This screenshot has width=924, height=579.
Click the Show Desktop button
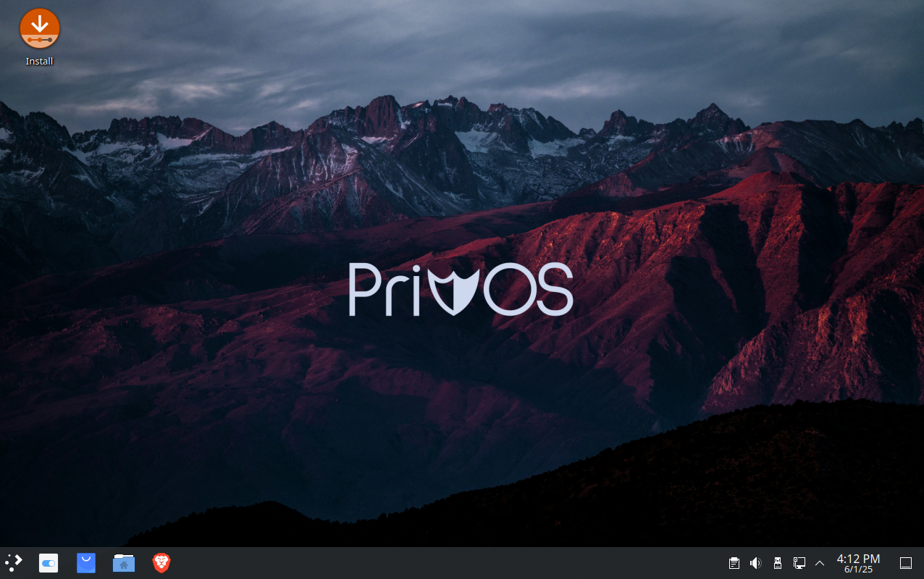905,563
